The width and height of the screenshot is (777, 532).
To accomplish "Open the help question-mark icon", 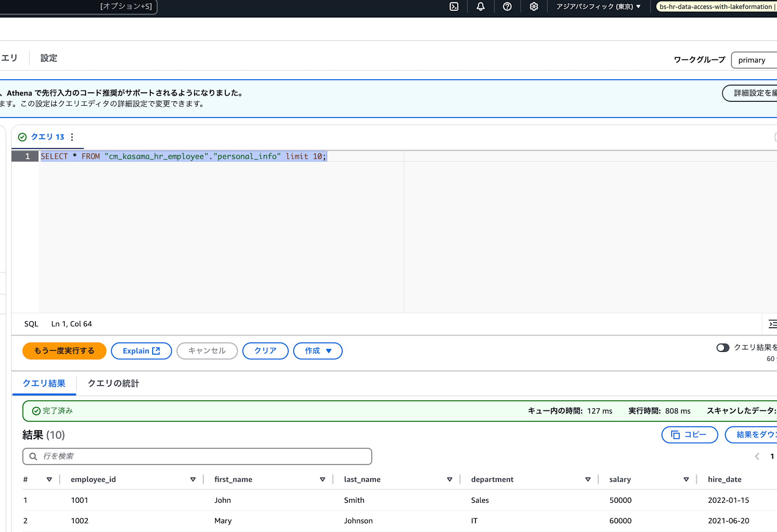I will [x=507, y=7].
